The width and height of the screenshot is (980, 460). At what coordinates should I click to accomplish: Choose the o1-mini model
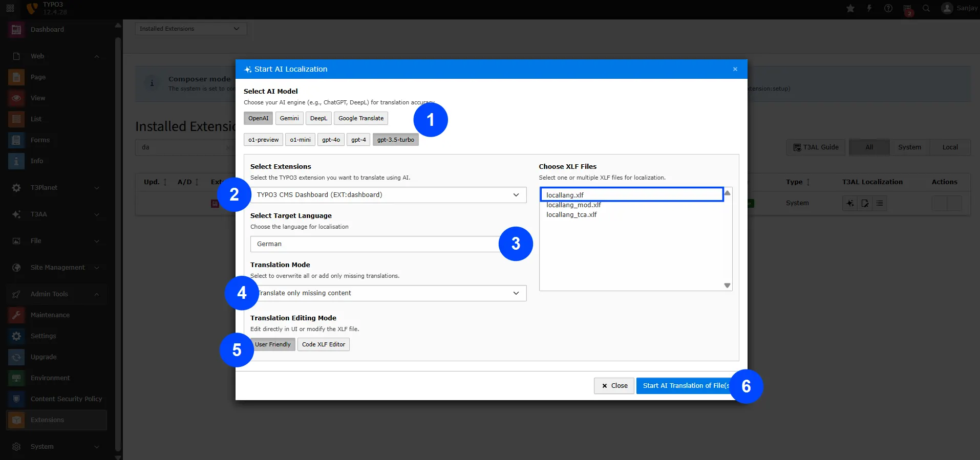(300, 140)
